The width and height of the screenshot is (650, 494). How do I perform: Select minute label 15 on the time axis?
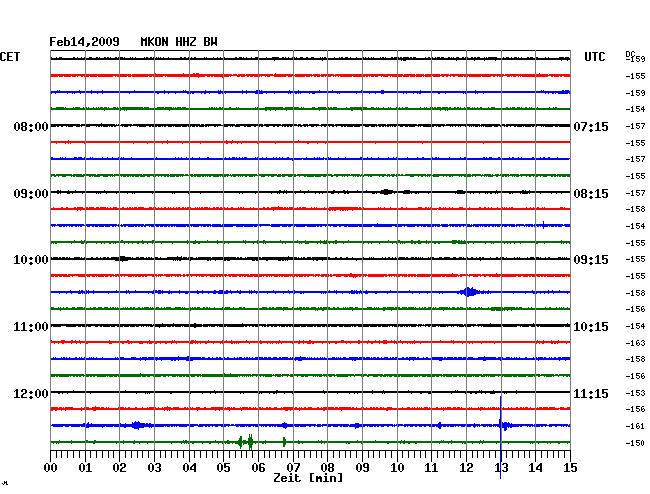(x=570, y=468)
